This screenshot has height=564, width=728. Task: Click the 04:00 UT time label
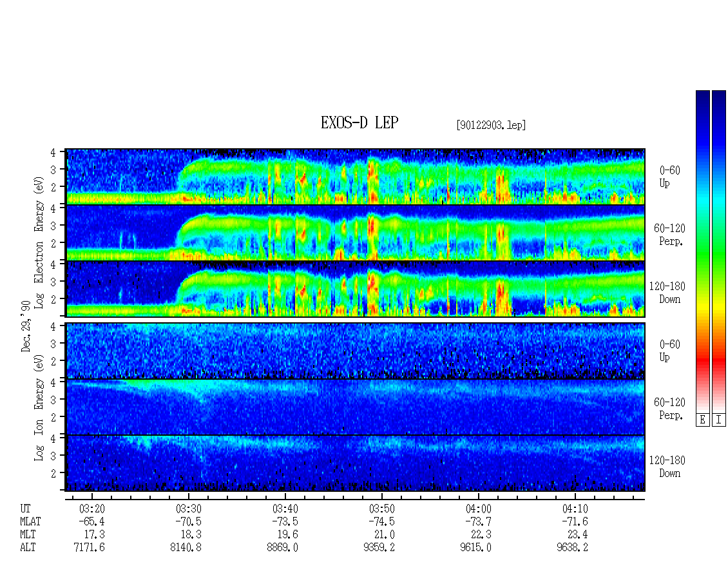pos(478,509)
